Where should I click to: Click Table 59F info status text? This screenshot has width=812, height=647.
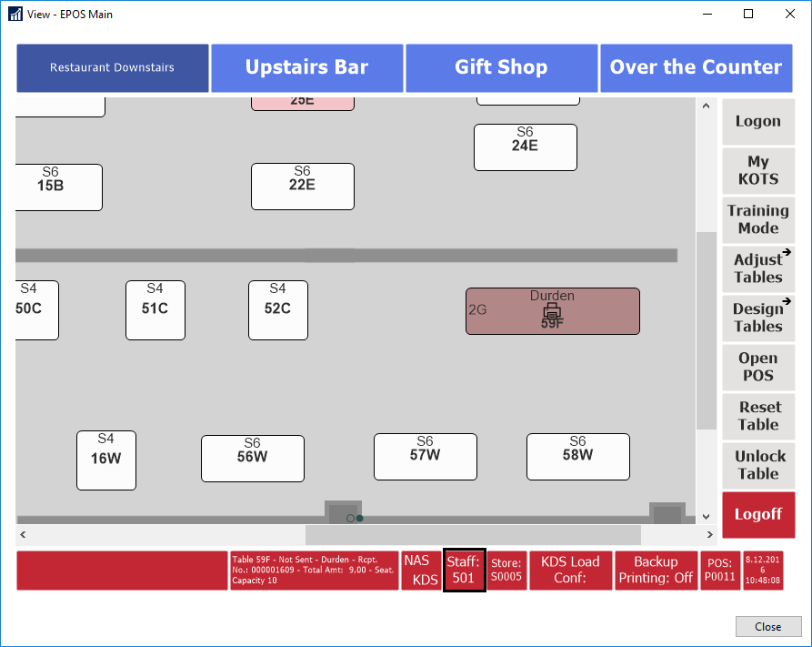(x=315, y=571)
